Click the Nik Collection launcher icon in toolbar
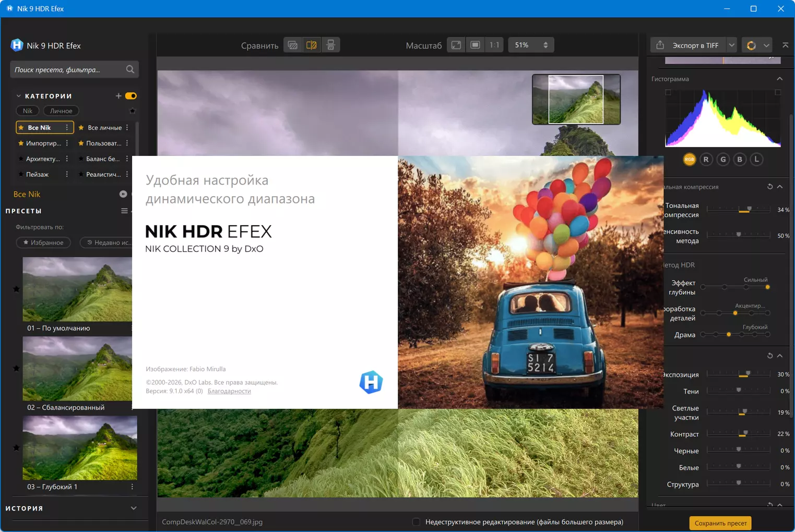795x532 pixels. (x=751, y=45)
